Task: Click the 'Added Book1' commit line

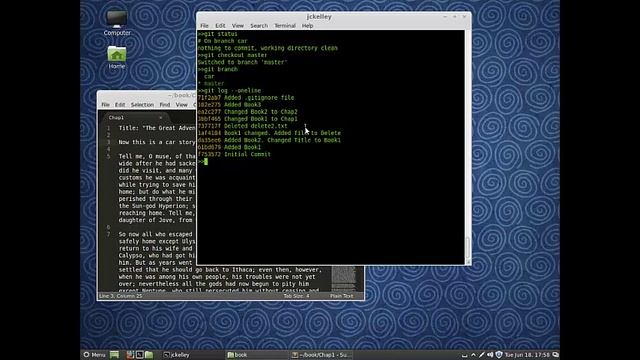Action: [x=229, y=147]
